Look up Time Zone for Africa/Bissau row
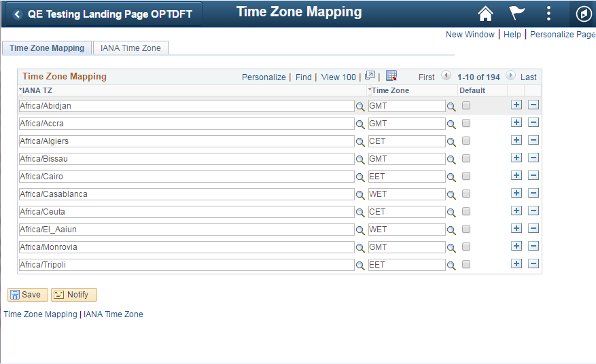This screenshot has width=596, height=364. point(451,160)
